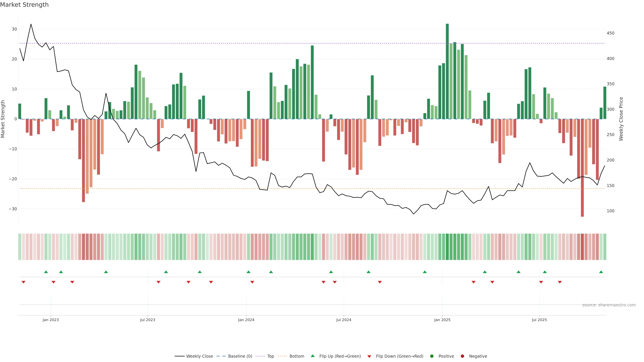Click the Market Strength chart title
The image size is (644, 362).
coord(24,5)
